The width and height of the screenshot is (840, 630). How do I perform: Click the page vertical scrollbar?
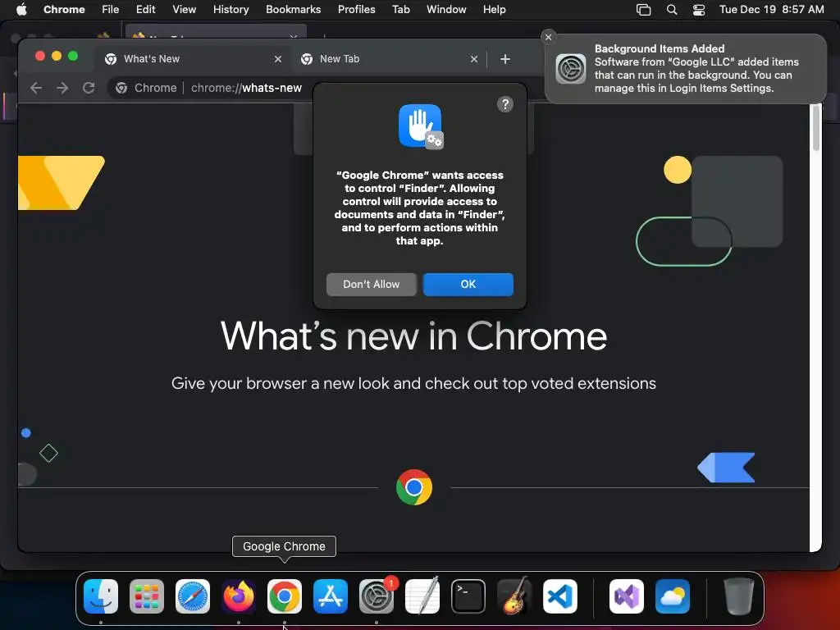point(816,129)
